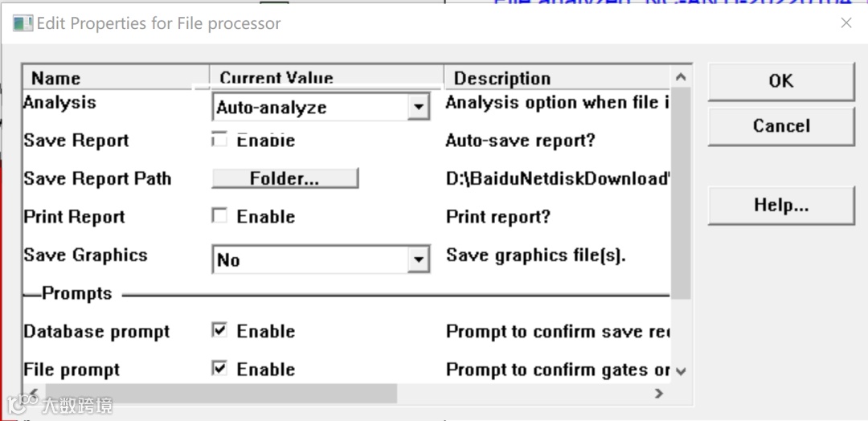Click the horizontal scrollbar thumb
The height and width of the screenshot is (421, 868).
click(x=217, y=394)
